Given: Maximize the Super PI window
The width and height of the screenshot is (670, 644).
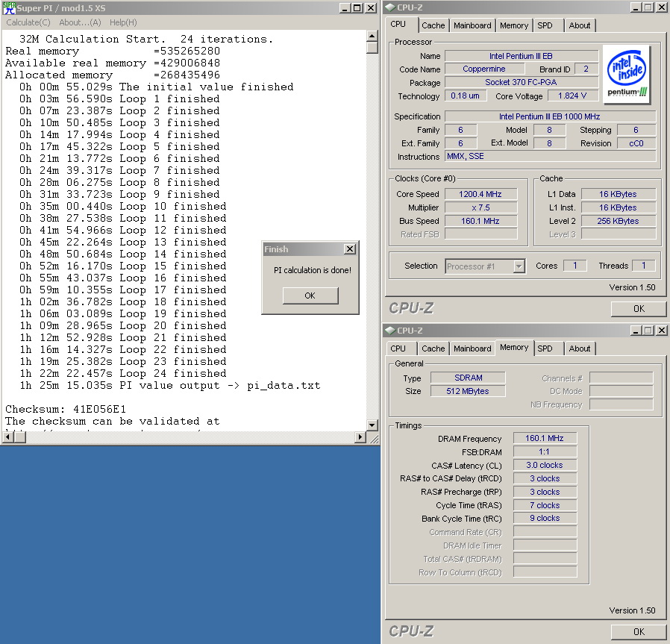Looking at the screenshot, I should (357, 7).
